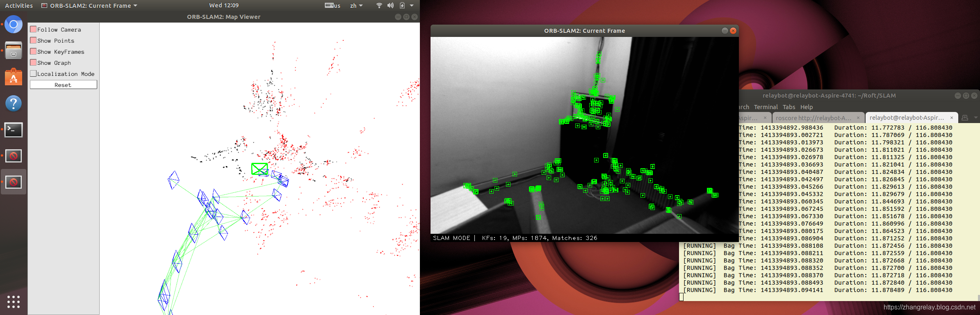
Task: Enable the Localization Mode checkbox
Action: [x=33, y=73]
